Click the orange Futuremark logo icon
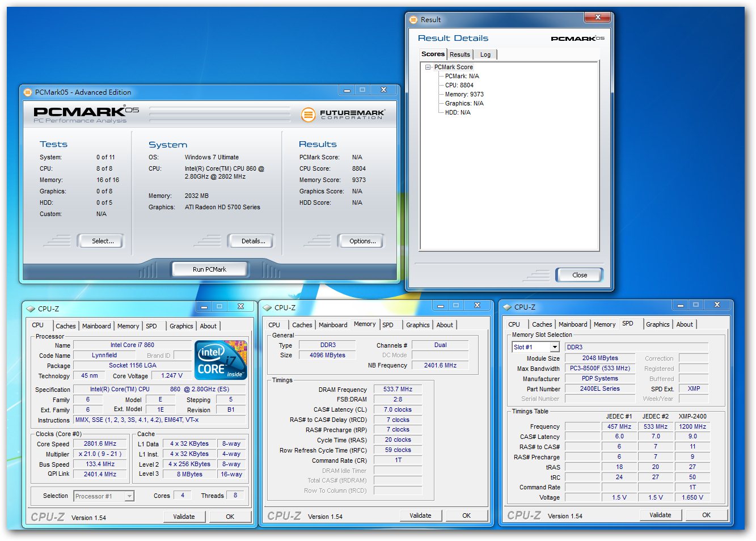Image resolution: width=756 pixels, height=541 pixels. coord(308,115)
